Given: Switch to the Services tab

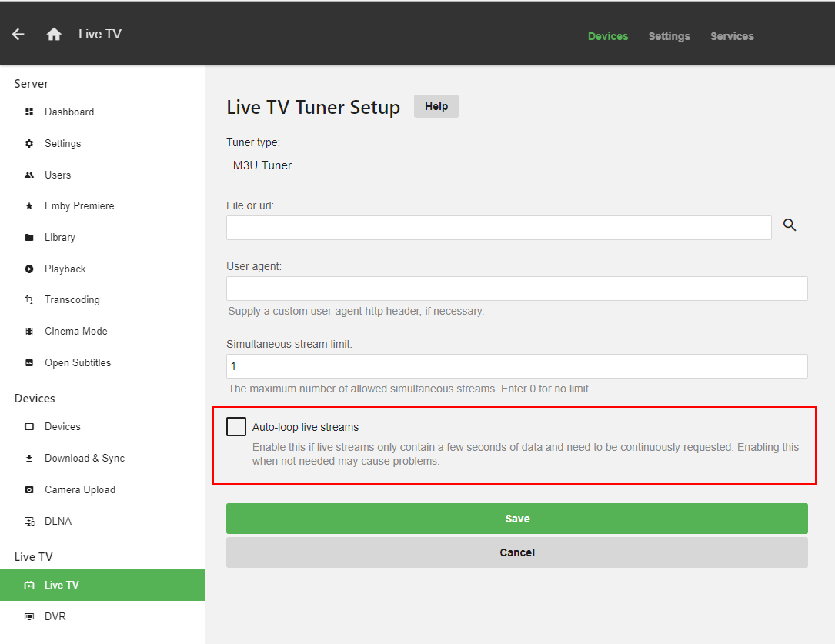Looking at the screenshot, I should coord(732,36).
